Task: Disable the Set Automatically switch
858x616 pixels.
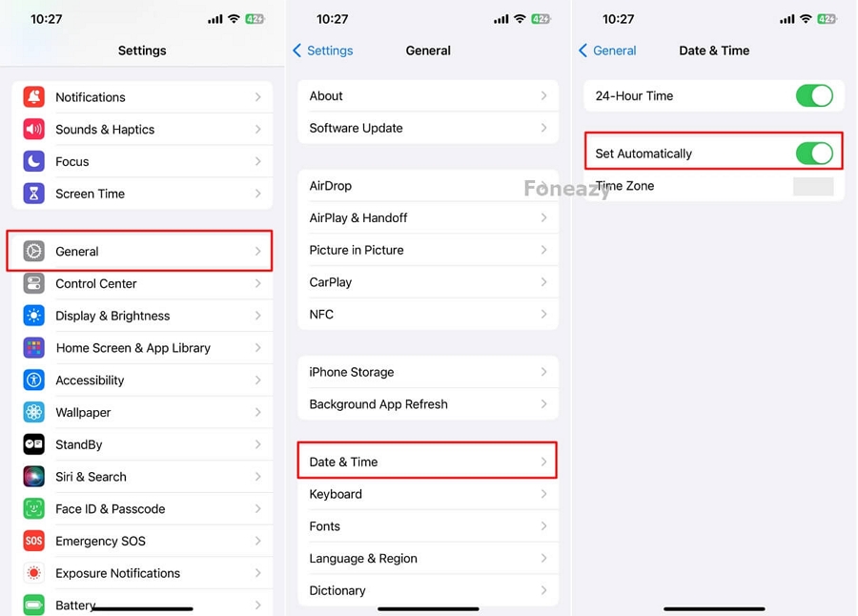Action: click(x=814, y=154)
